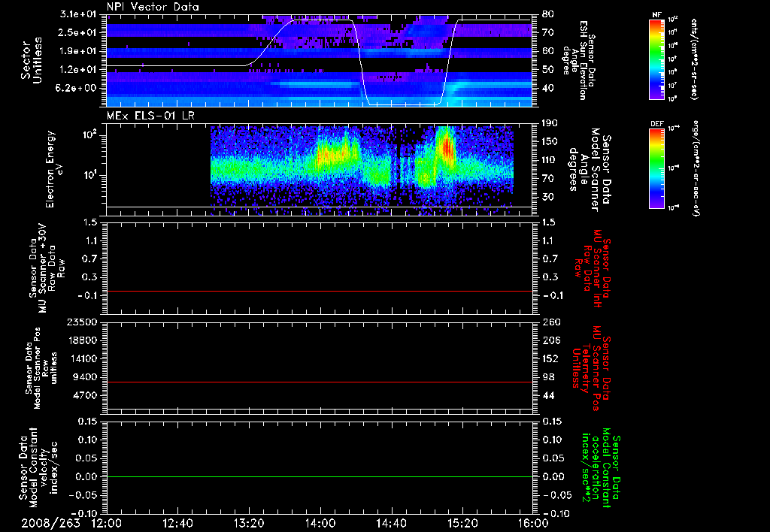Click the 16:00 time axis label
Image resolution: width=770 pixels, height=532 pixels.
click(x=533, y=523)
